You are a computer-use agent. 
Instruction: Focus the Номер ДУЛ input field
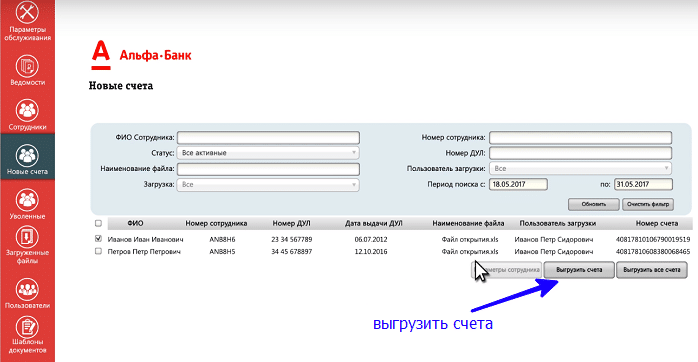point(580,153)
